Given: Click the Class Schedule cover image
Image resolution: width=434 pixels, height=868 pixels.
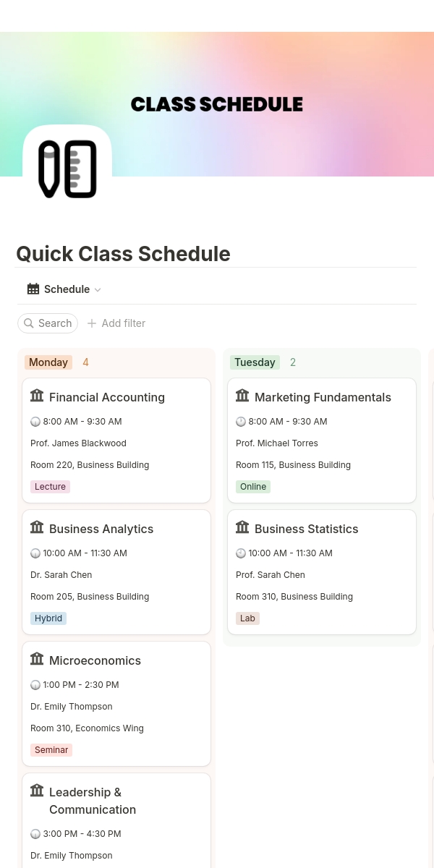Looking at the screenshot, I should click(x=217, y=104).
